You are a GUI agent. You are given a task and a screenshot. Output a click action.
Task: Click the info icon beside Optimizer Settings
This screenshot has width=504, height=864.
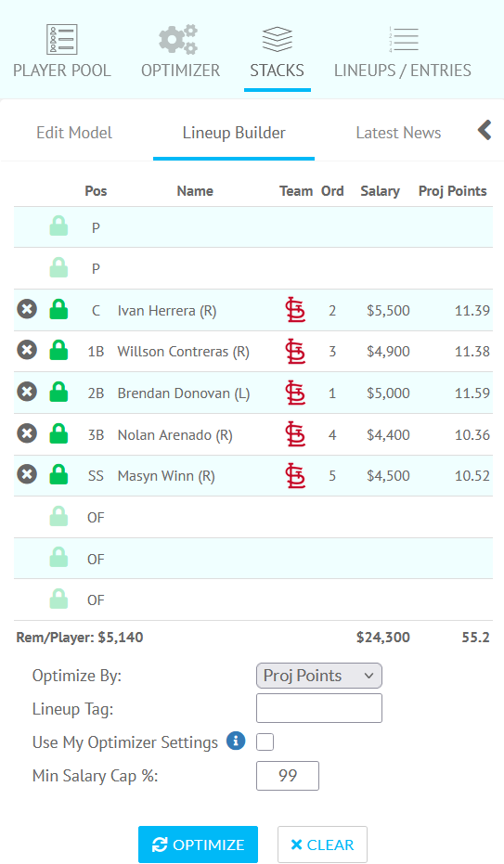pyautogui.click(x=236, y=741)
